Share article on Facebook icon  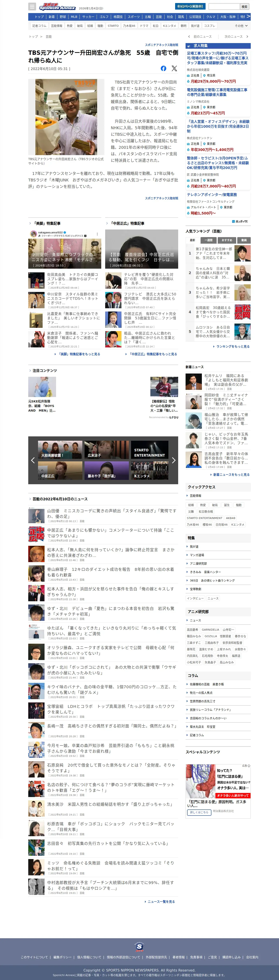pyautogui.click(x=163, y=69)
